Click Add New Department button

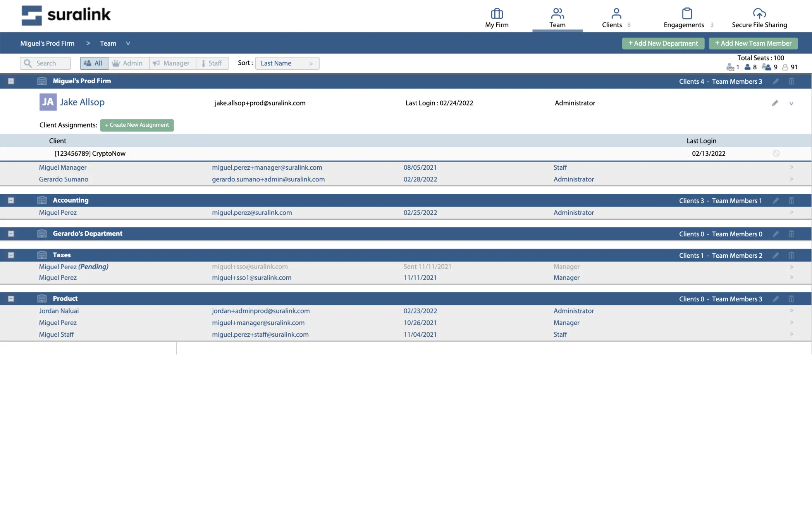coord(663,43)
